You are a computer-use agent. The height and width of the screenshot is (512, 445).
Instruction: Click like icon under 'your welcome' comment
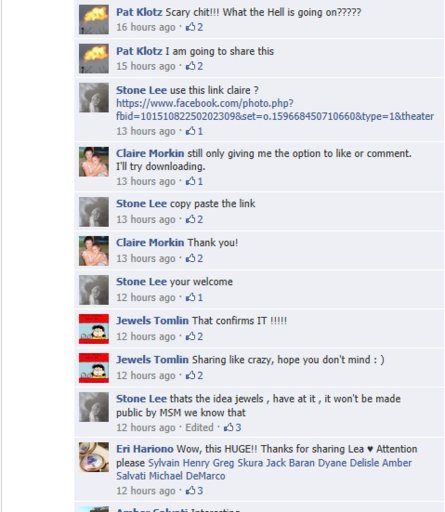point(190,297)
